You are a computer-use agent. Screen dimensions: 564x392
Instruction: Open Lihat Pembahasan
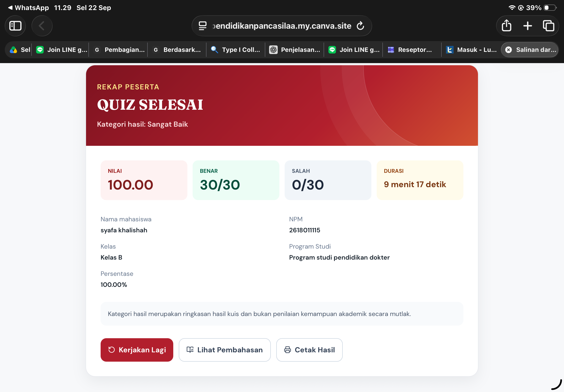pos(225,350)
